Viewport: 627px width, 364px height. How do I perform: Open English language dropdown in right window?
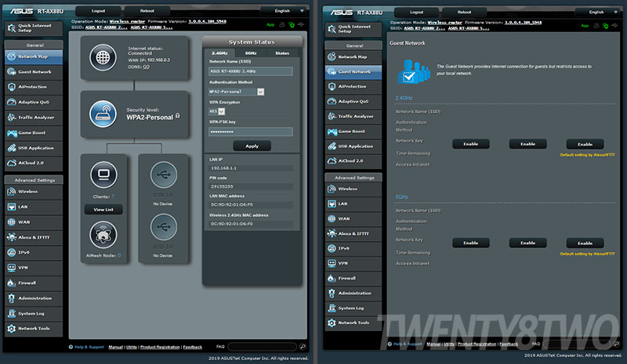[x=597, y=12]
